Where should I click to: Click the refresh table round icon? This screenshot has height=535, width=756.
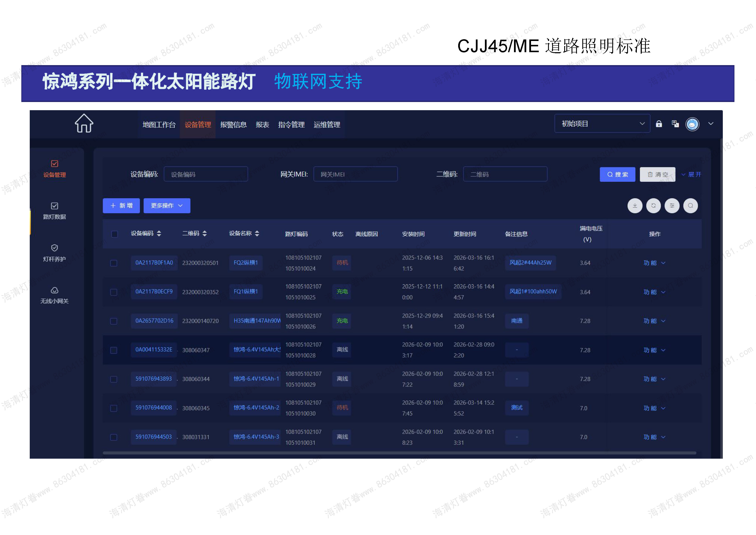[x=653, y=206]
